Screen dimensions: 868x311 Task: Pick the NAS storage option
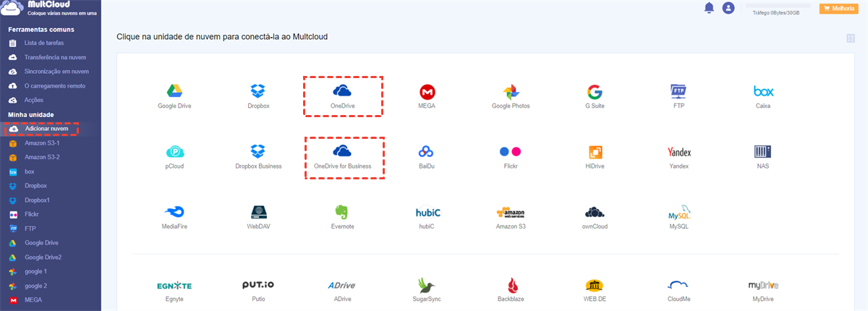pyautogui.click(x=763, y=152)
